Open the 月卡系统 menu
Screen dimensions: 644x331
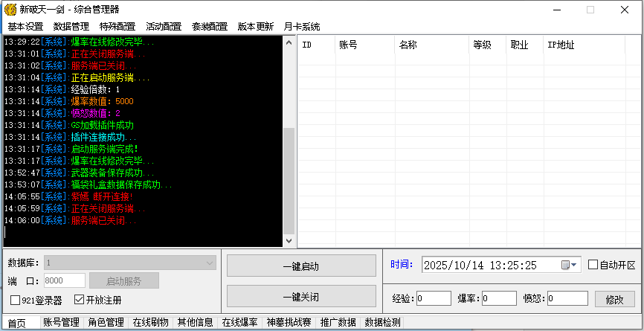[302, 27]
